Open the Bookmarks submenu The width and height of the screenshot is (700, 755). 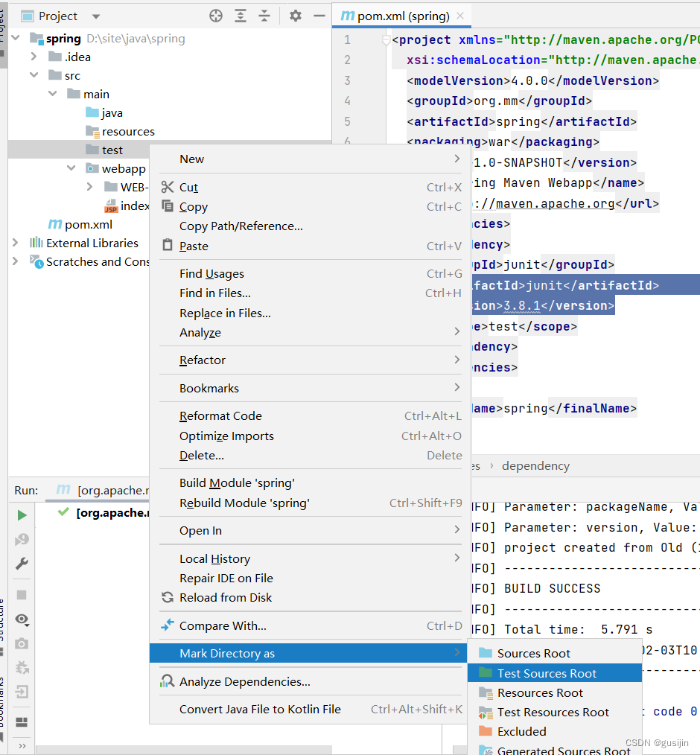(x=311, y=388)
